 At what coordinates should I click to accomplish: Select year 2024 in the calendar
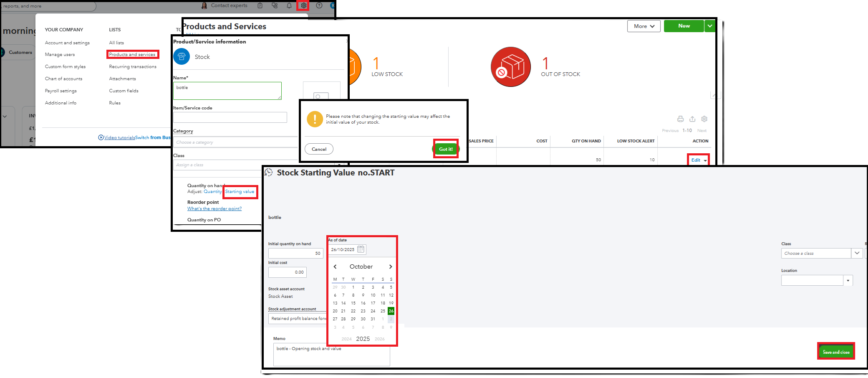(346, 339)
